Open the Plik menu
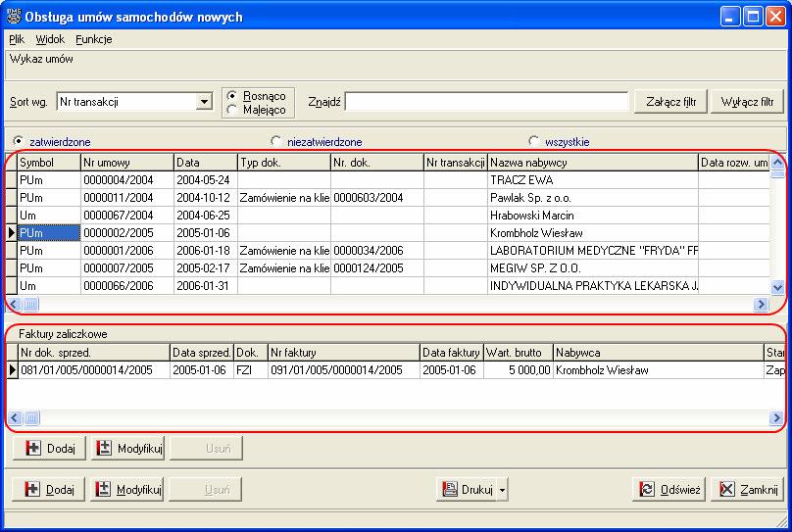792x532 pixels. [17, 39]
